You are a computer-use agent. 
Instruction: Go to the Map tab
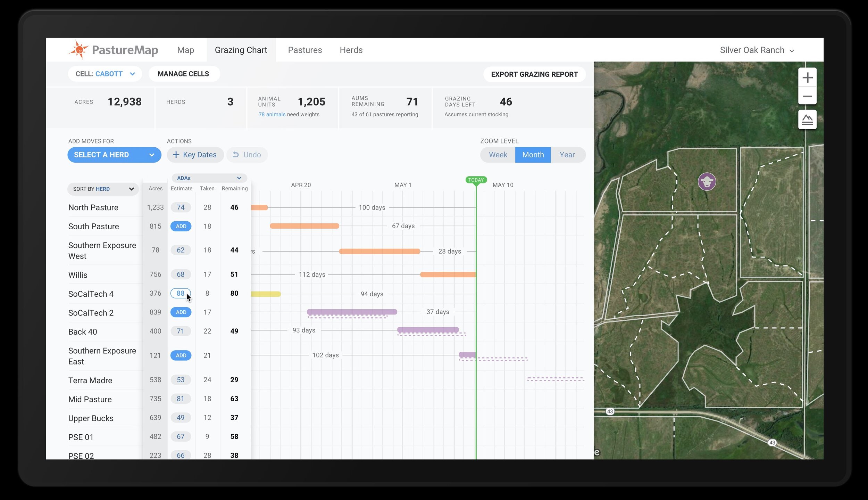[x=185, y=50]
